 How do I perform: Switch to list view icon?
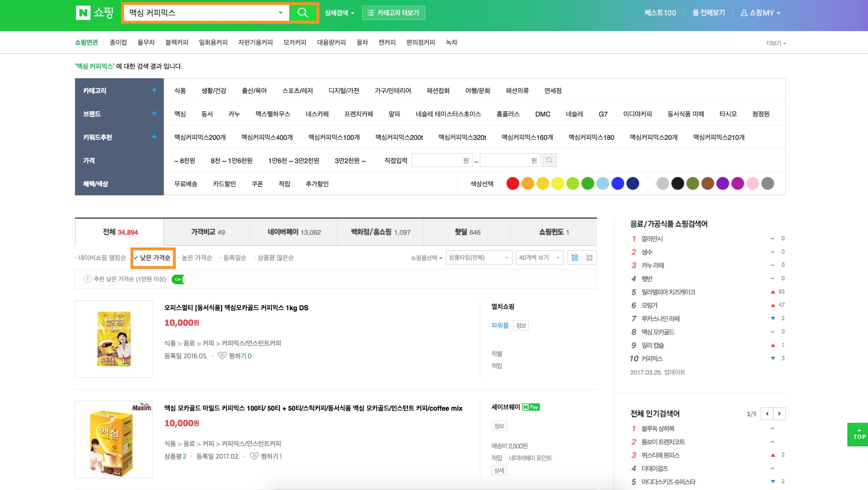pyautogui.click(x=575, y=258)
